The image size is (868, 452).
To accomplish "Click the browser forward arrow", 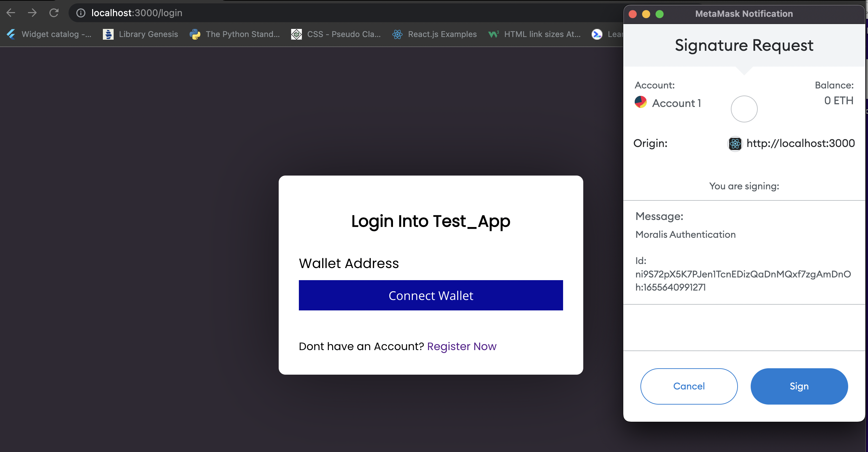I will pyautogui.click(x=32, y=13).
